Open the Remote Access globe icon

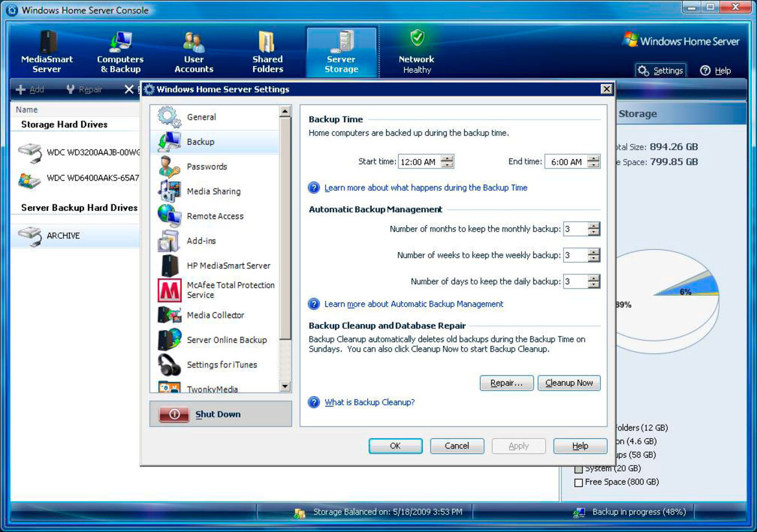coord(169,216)
